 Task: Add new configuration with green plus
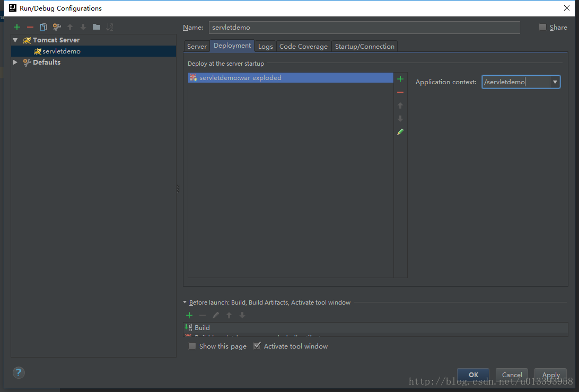pyautogui.click(x=17, y=27)
